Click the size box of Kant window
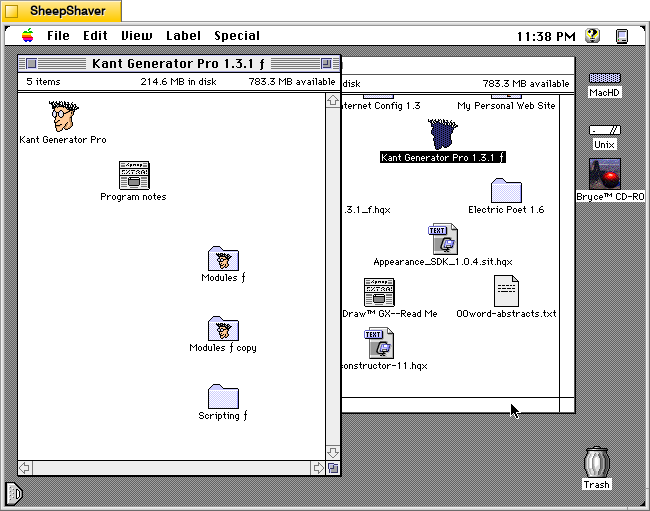650x511 pixels. (333, 468)
